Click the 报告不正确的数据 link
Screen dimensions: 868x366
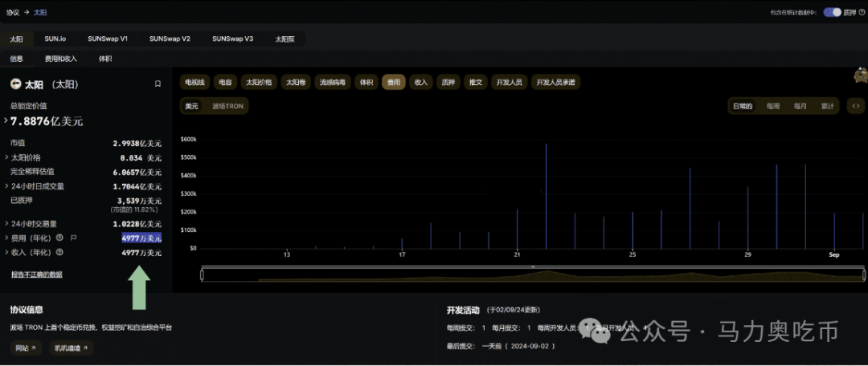pyautogui.click(x=36, y=274)
